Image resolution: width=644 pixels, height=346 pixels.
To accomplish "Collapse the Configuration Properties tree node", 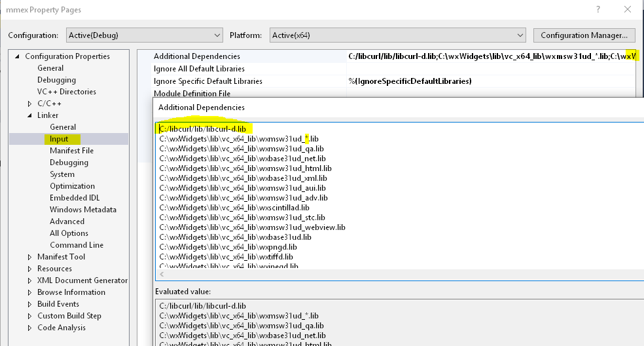I will coord(17,56).
